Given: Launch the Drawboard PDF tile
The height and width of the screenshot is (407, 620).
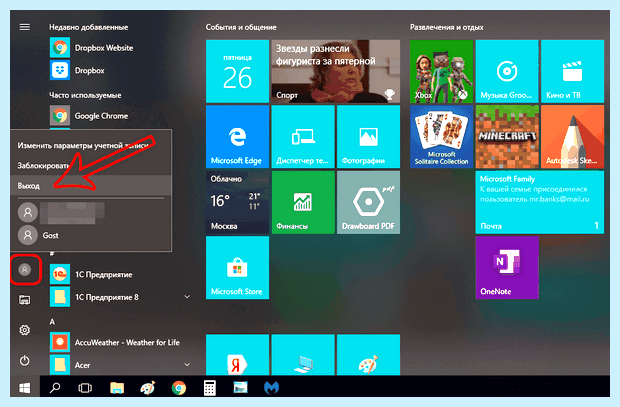Looking at the screenshot, I should (x=368, y=202).
